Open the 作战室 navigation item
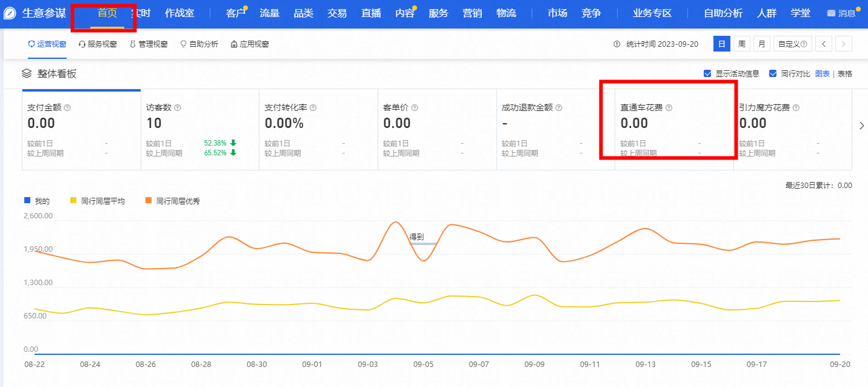Image resolution: width=868 pixels, height=387 pixels. point(179,13)
